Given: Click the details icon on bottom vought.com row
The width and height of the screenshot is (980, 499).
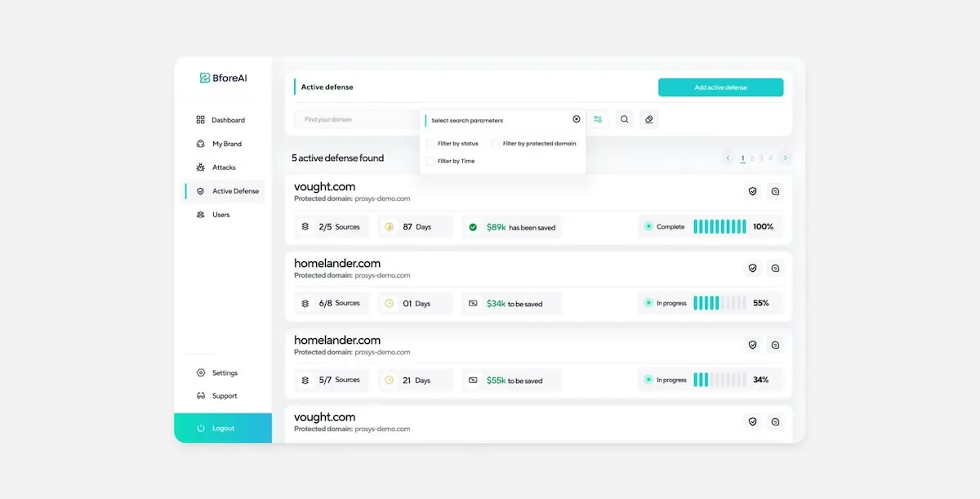Looking at the screenshot, I should click(x=775, y=421).
